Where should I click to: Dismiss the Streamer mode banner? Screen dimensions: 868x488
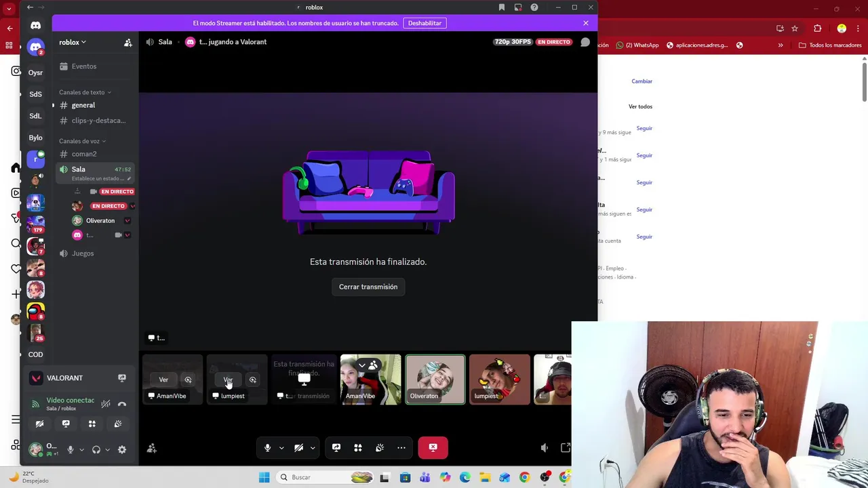point(586,23)
